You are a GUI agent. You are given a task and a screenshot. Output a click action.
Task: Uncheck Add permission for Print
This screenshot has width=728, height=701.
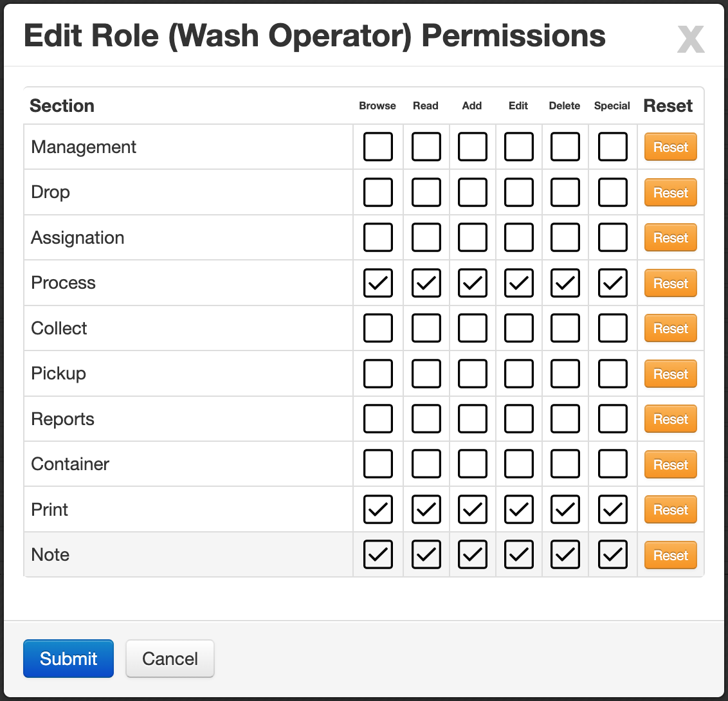pos(473,509)
